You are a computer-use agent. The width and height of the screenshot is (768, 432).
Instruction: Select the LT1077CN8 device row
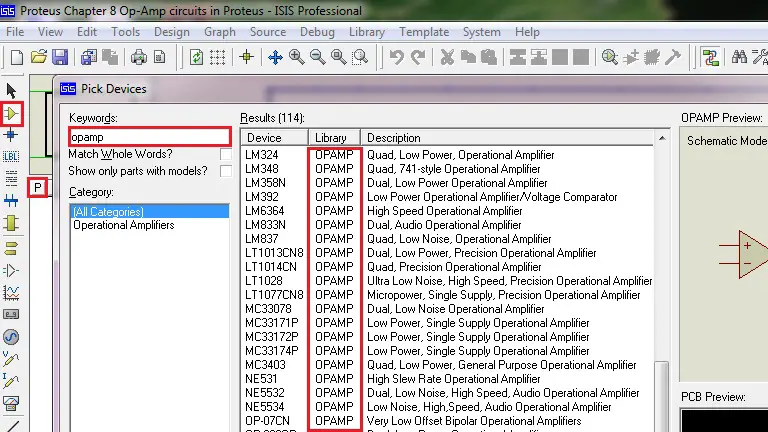447,295
